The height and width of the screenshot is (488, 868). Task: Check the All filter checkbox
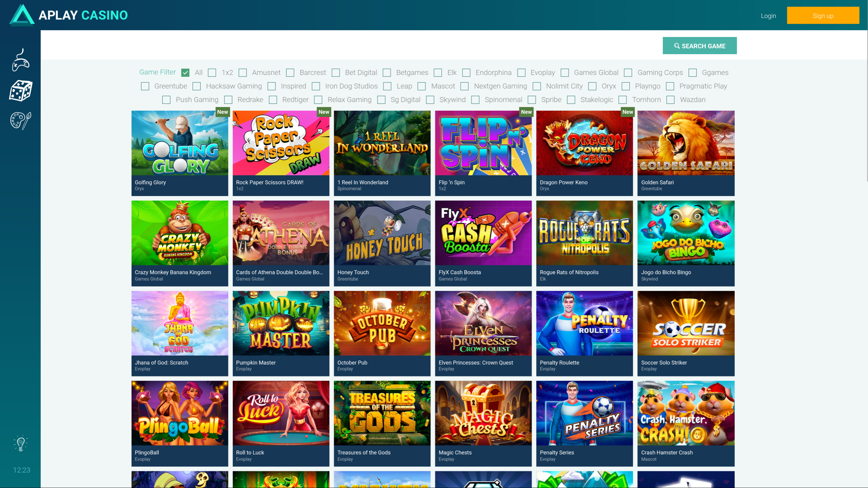pos(185,73)
